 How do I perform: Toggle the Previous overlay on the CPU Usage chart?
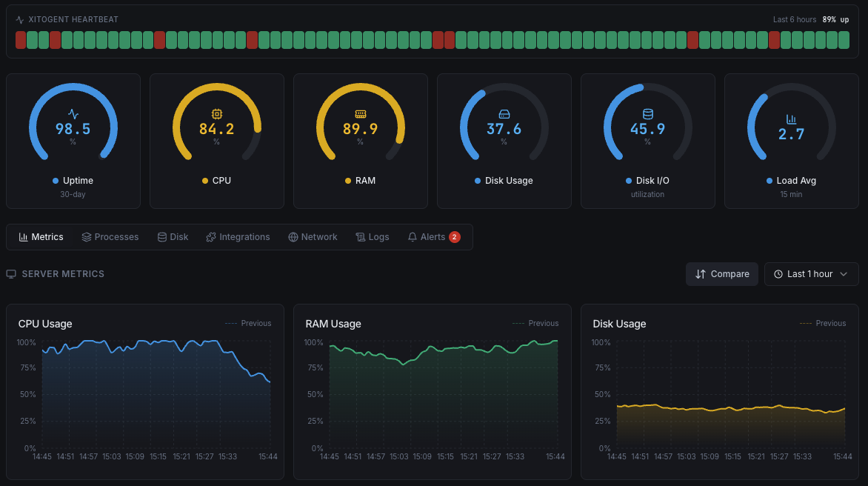pyautogui.click(x=248, y=323)
